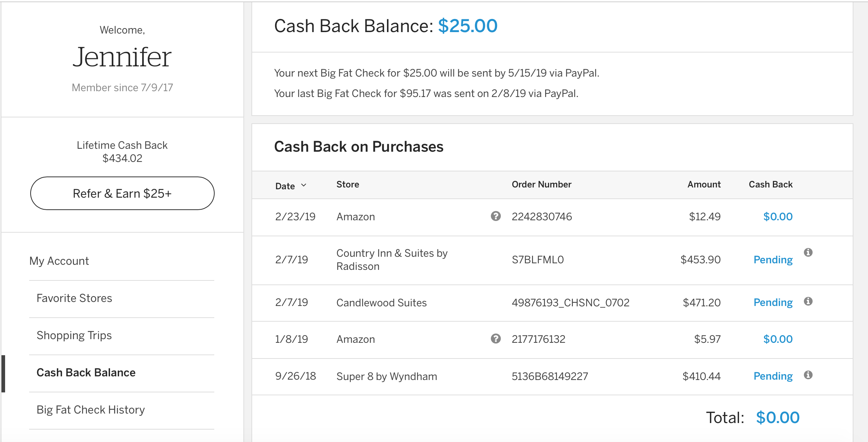Viewport: 868px width, 442px height.
Task: Click info icon for Super 8 by Wyndham pending
Action: pyautogui.click(x=808, y=375)
